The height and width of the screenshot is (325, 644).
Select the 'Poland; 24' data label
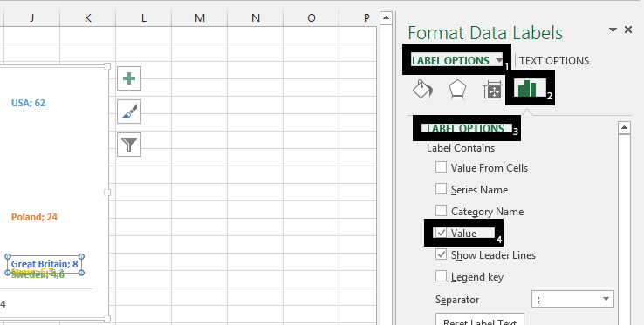(35, 217)
